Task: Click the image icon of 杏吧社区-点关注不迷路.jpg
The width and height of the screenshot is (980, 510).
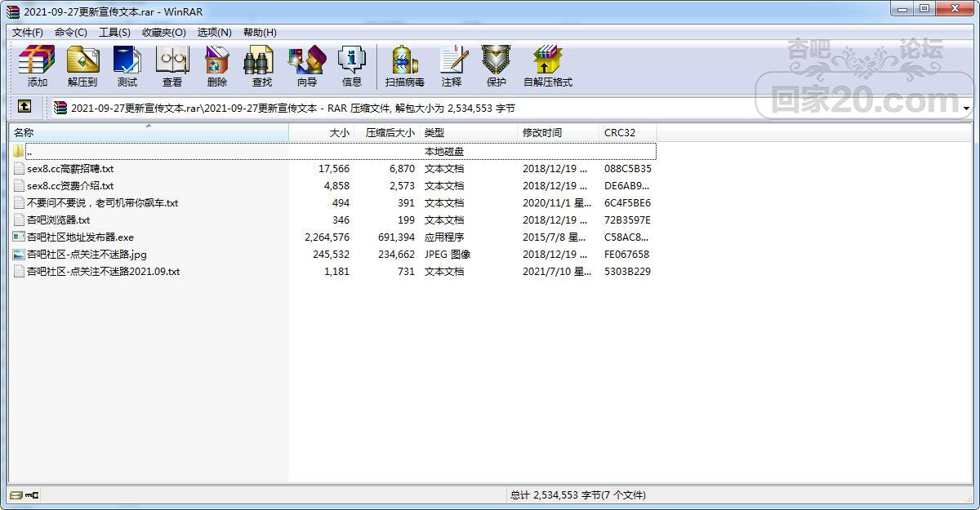Action: click(x=19, y=254)
